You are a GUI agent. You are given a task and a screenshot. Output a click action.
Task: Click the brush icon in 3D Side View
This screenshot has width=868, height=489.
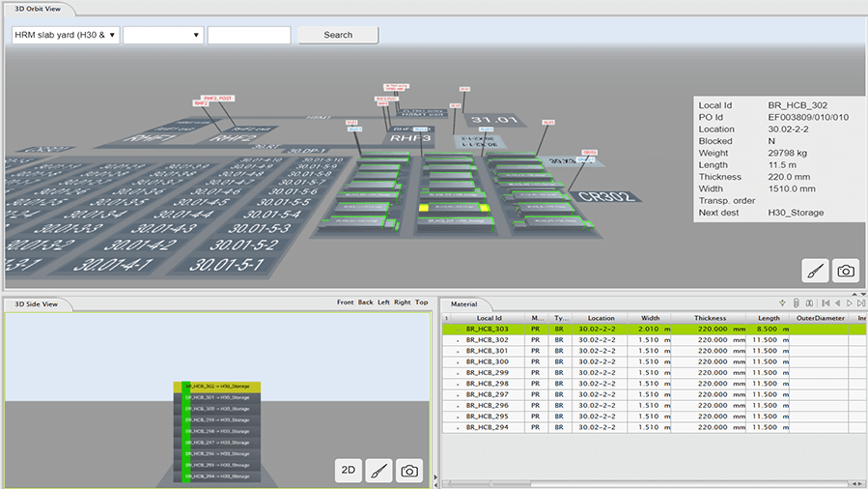pos(379,471)
